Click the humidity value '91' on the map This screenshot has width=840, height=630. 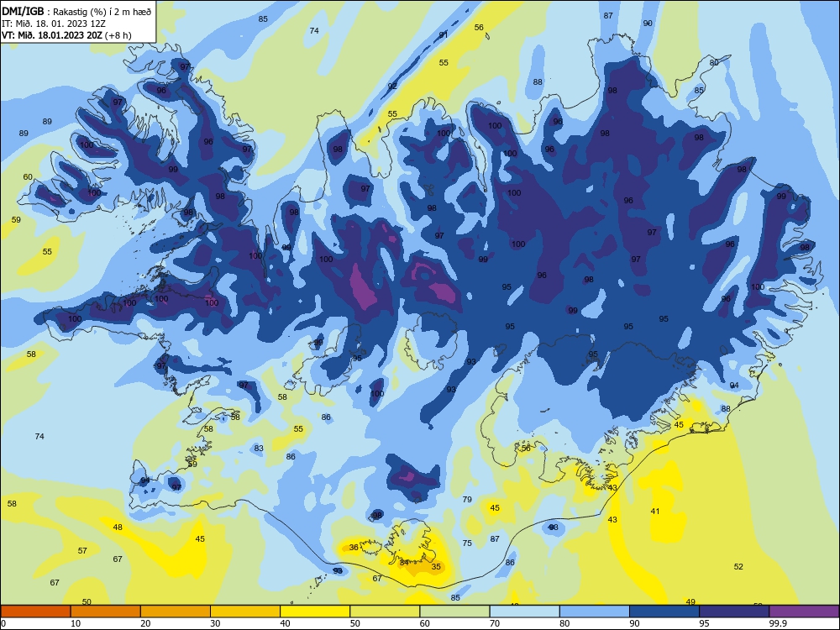pos(443,34)
